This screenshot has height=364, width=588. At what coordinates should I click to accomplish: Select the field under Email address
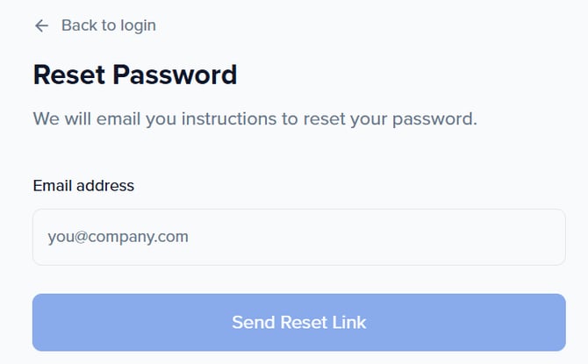coord(298,237)
